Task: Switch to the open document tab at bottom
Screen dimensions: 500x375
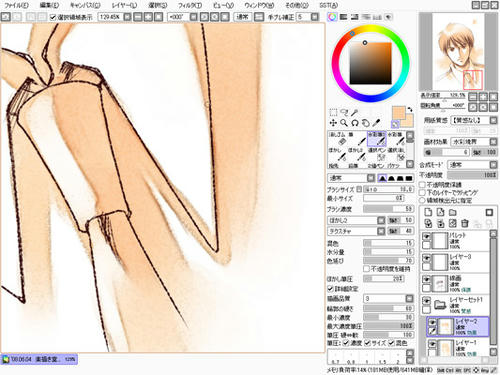Action: coord(39,359)
